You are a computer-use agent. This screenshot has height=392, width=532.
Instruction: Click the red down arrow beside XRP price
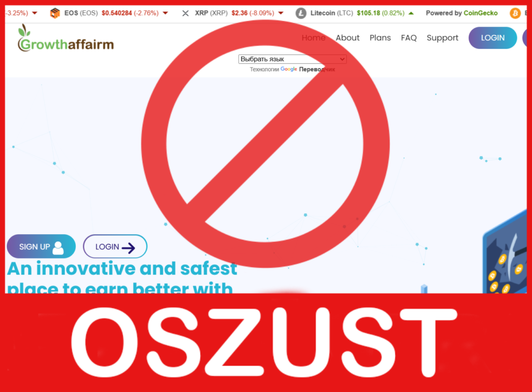(x=281, y=13)
